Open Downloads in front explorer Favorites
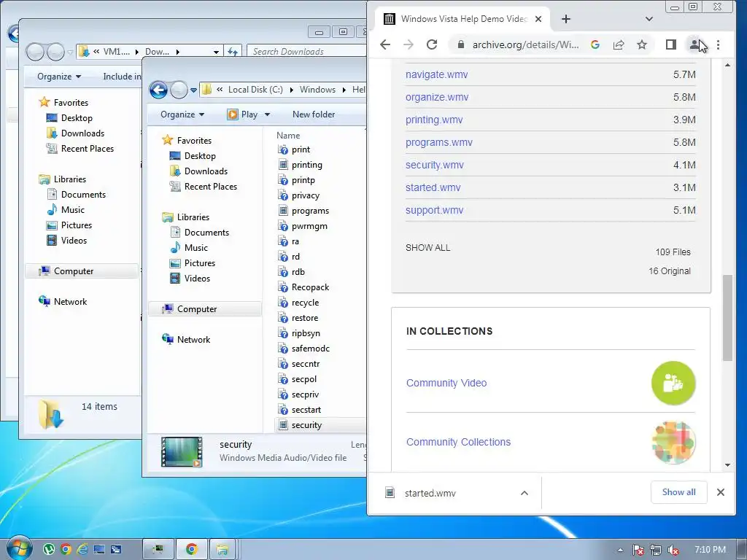Screen dimensions: 747x560 pos(206,171)
